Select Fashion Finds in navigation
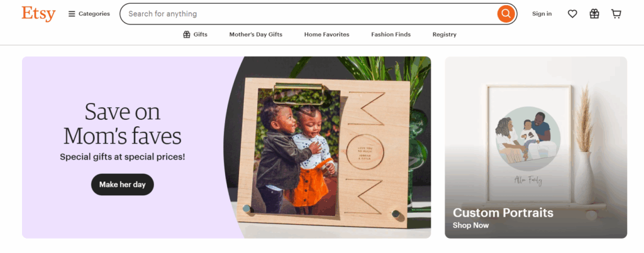Viewport: 644px width, 253px height. click(x=391, y=35)
